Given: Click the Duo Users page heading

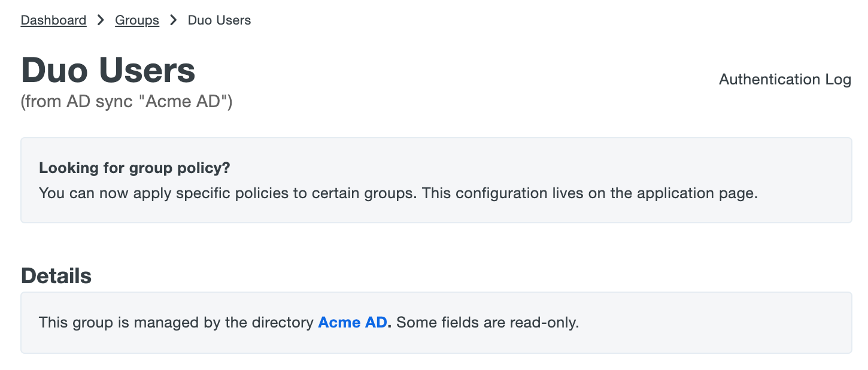Looking at the screenshot, I should pos(108,70).
